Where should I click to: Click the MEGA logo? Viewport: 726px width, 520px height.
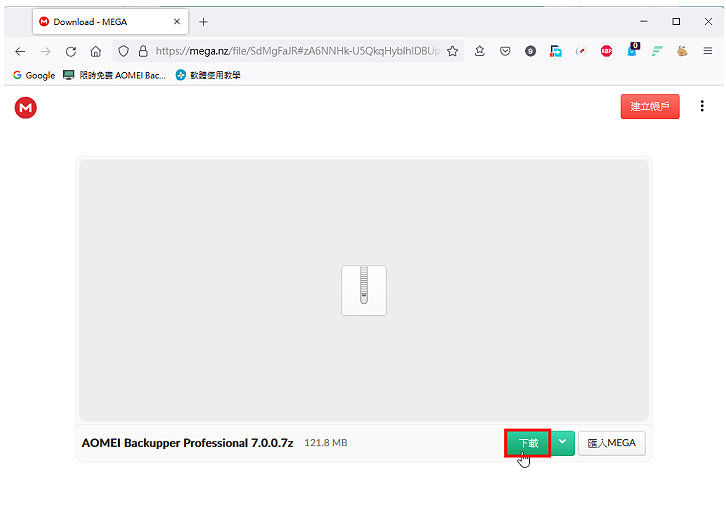tap(25, 107)
